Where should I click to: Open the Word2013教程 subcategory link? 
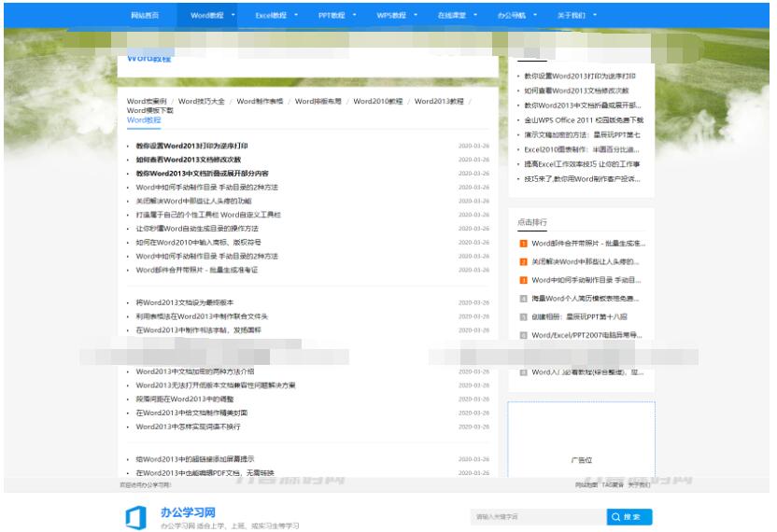pos(439,101)
